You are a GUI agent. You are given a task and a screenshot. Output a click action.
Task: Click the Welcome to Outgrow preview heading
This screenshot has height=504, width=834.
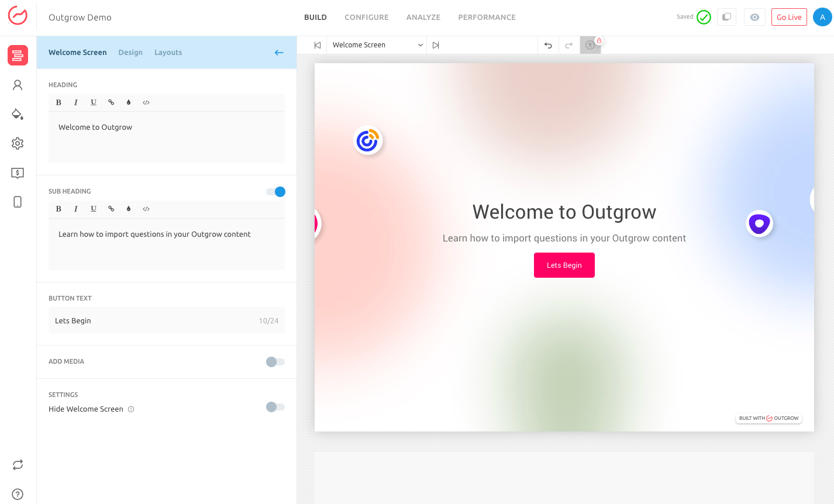click(564, 212)
